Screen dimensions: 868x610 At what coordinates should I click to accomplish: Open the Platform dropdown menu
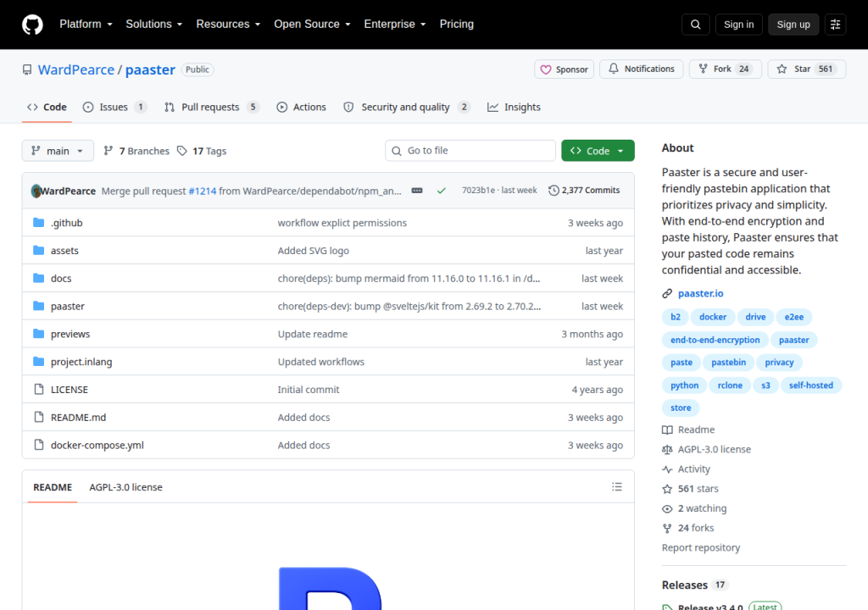click(86, 25)
